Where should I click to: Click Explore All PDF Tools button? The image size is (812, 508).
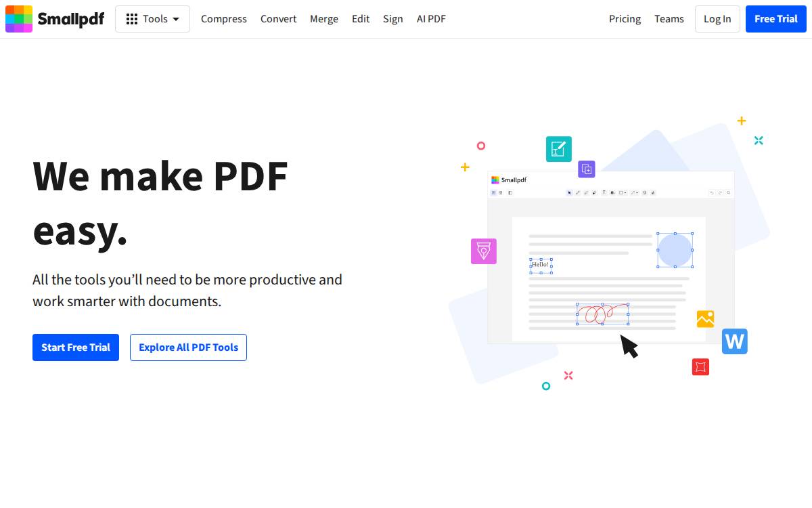coord(188,347)
